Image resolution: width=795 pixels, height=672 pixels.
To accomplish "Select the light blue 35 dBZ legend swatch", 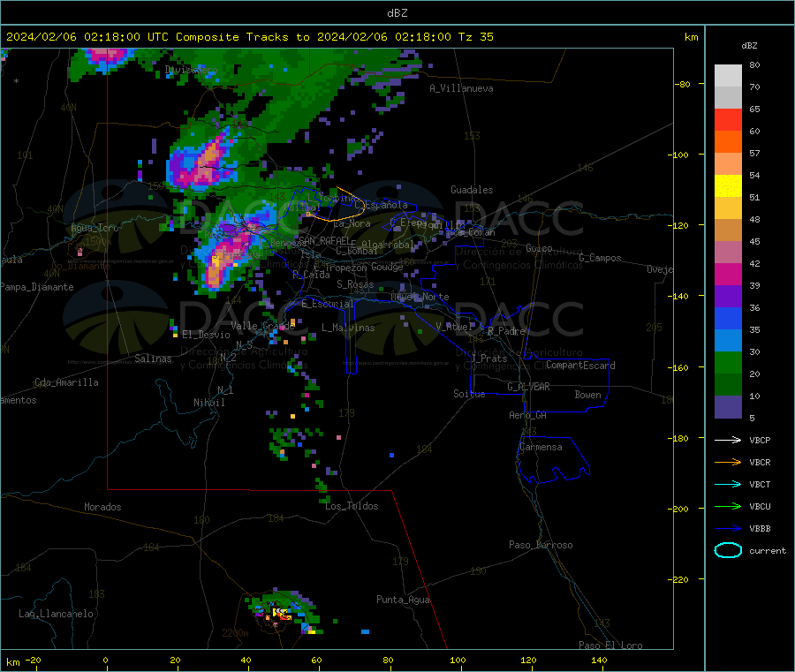I will (x=728, y=341).
